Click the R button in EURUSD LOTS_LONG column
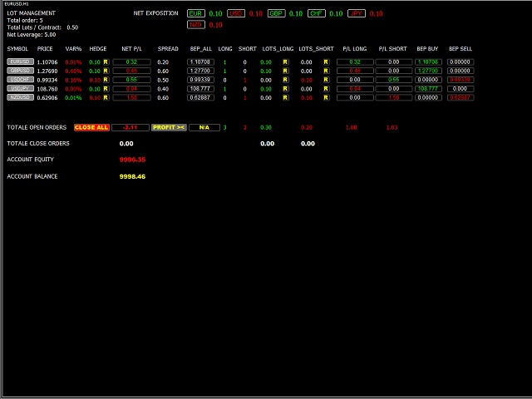The width and height of the screenshot is (532, 399). [285, 62]
